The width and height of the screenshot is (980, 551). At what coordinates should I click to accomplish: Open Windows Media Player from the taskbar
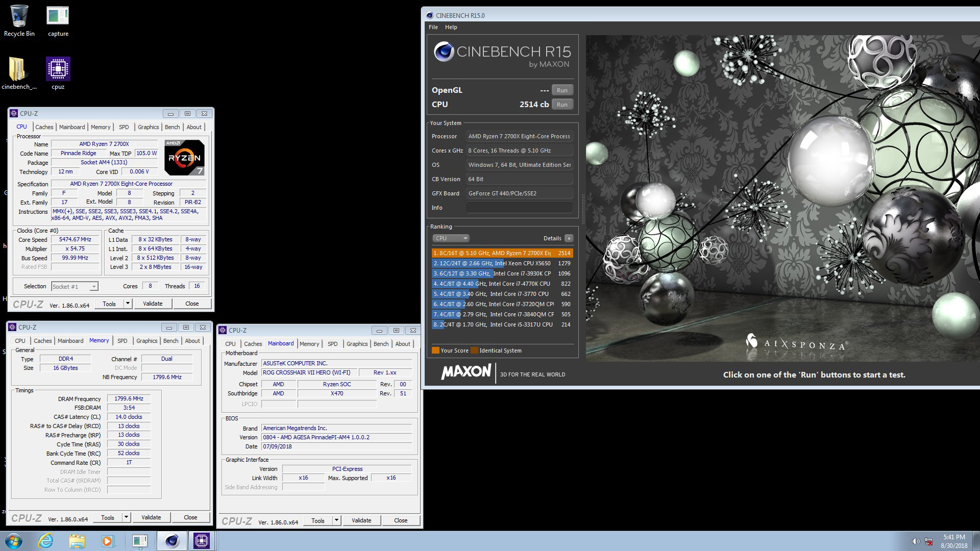[x=108, y=541]
